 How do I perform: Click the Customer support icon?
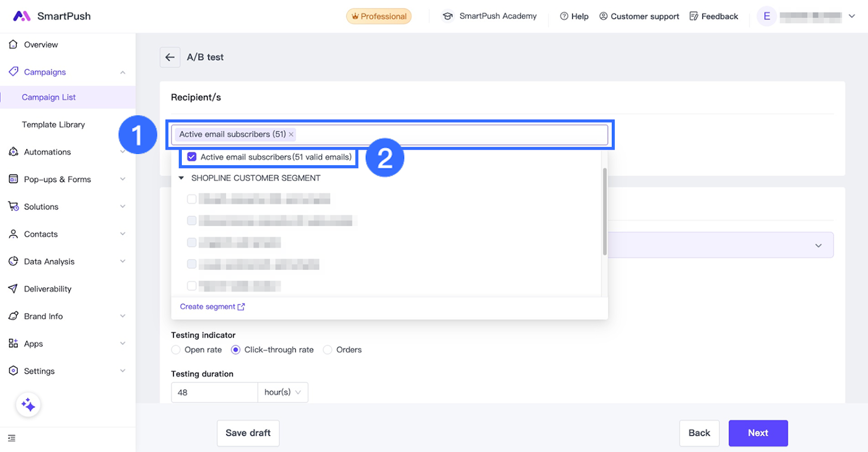603,16
